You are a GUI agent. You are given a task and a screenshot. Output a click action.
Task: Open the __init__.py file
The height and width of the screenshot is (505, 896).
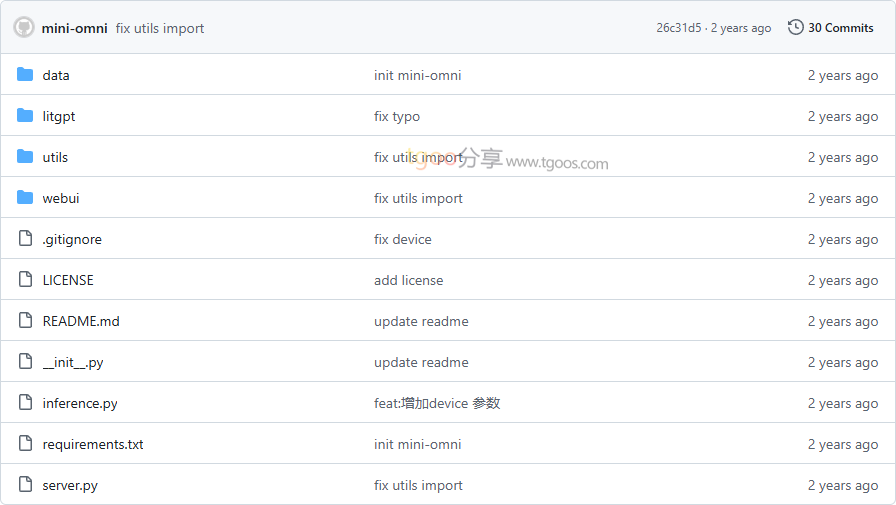[x=73, y=362]
